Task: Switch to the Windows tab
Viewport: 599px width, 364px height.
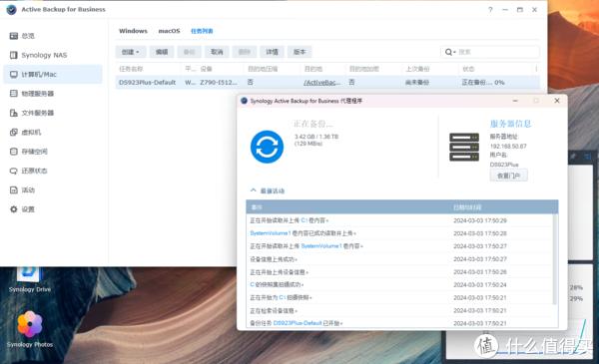Action: click(133, 31)
